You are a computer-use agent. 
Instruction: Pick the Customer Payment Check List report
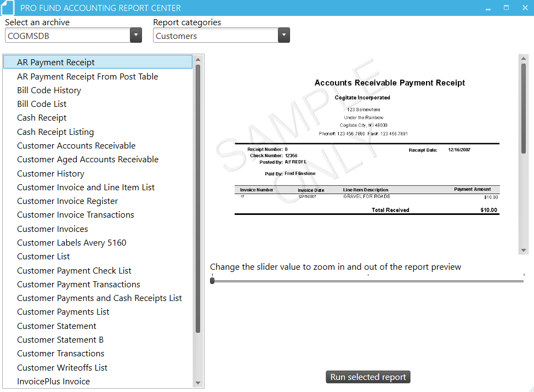click(x=74, y=271)
